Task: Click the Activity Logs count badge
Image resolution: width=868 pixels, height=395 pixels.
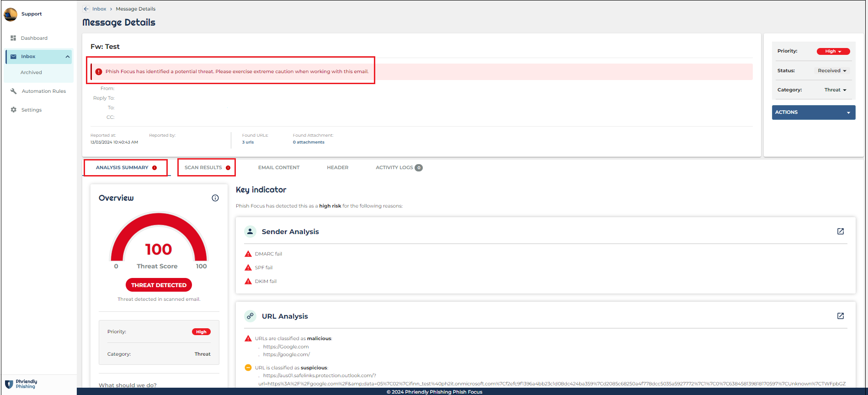Action: pyautogui.click(x=419, y=168)
